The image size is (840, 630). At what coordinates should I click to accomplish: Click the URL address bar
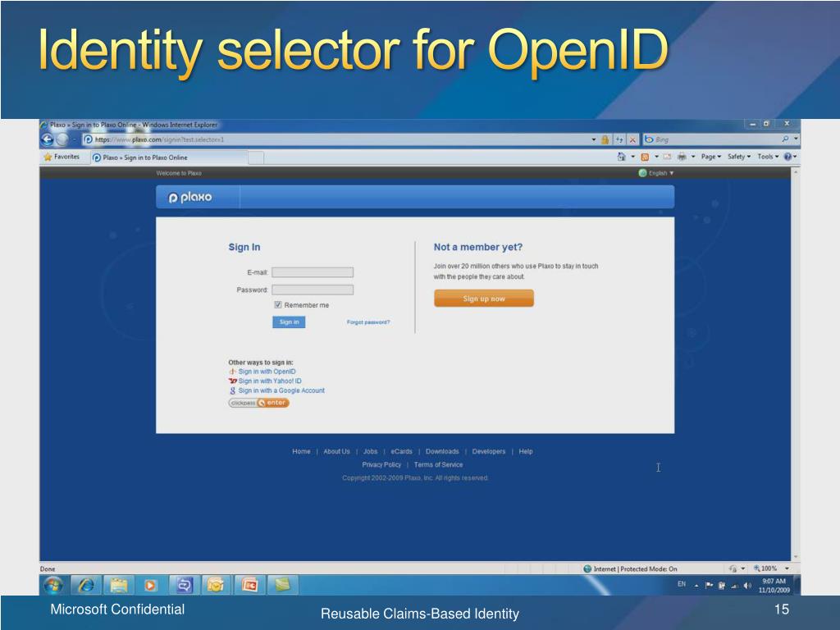tap(340, 139)
